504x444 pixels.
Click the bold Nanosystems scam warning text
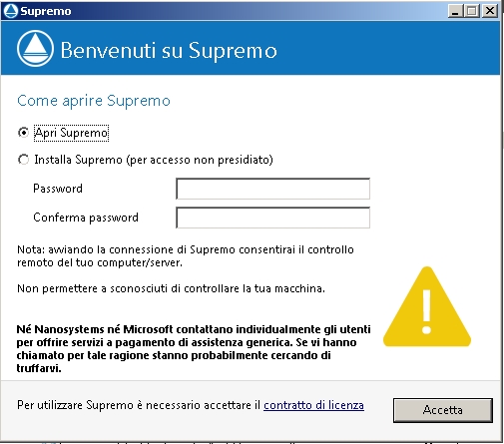click(x=194, y=349)
